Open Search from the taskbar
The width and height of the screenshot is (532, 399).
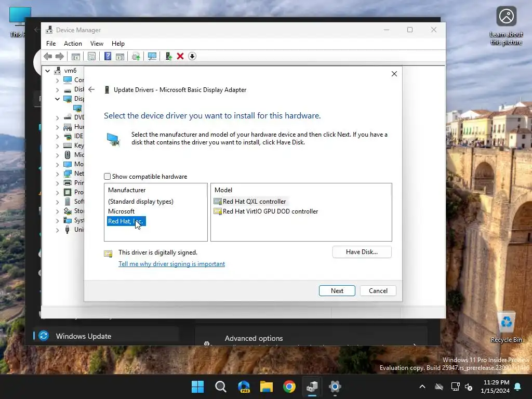(220, 387)
